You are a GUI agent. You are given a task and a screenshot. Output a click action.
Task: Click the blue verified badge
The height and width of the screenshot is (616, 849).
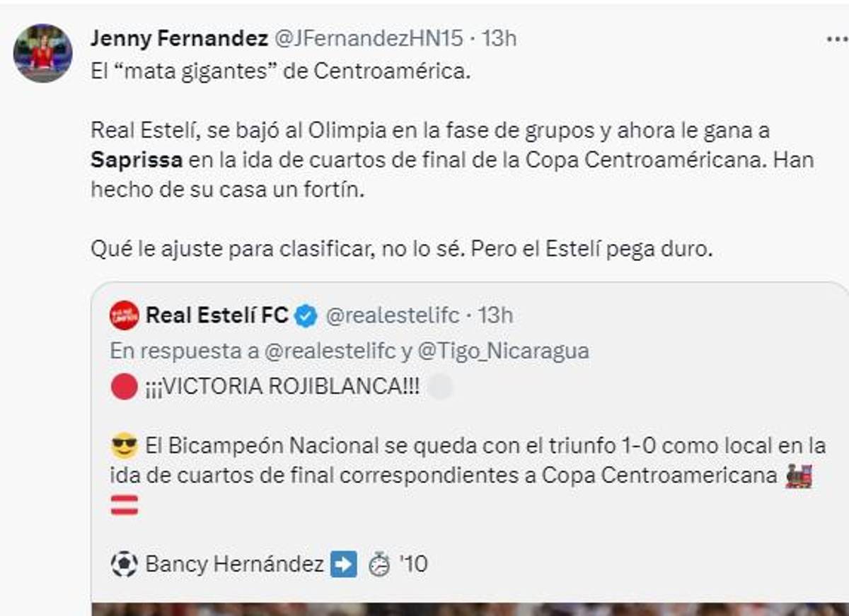click(306, 315)
